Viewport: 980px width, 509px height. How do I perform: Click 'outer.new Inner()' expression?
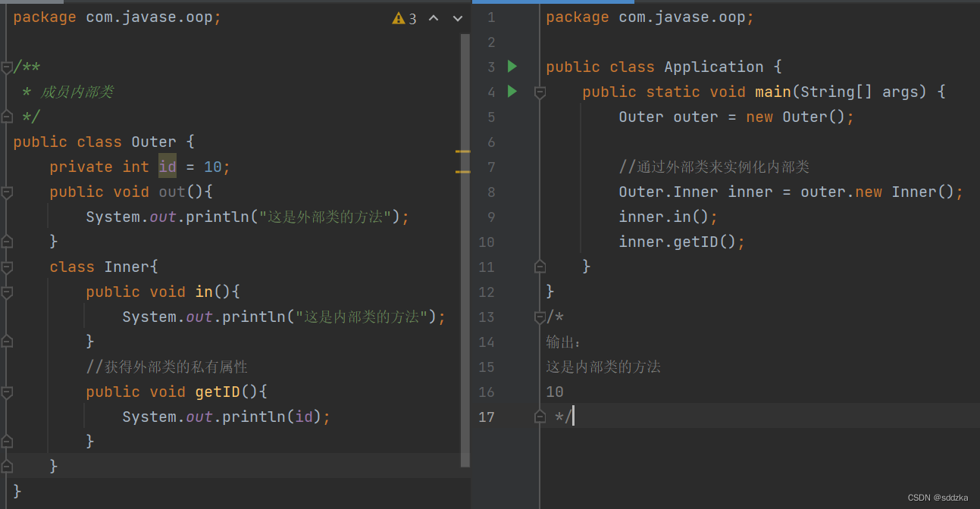pyautogui.click(x=877, y=192)
